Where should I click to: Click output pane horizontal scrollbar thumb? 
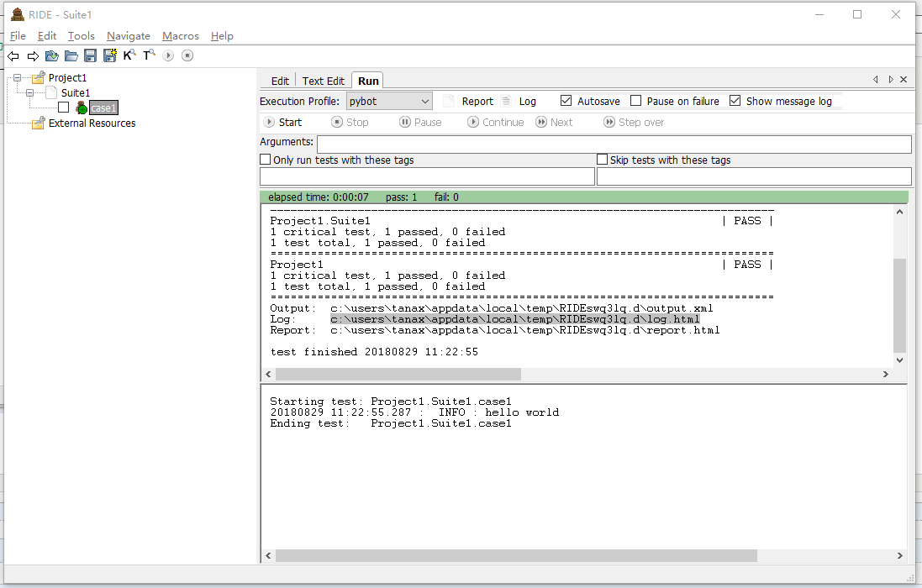click(398, 374)
